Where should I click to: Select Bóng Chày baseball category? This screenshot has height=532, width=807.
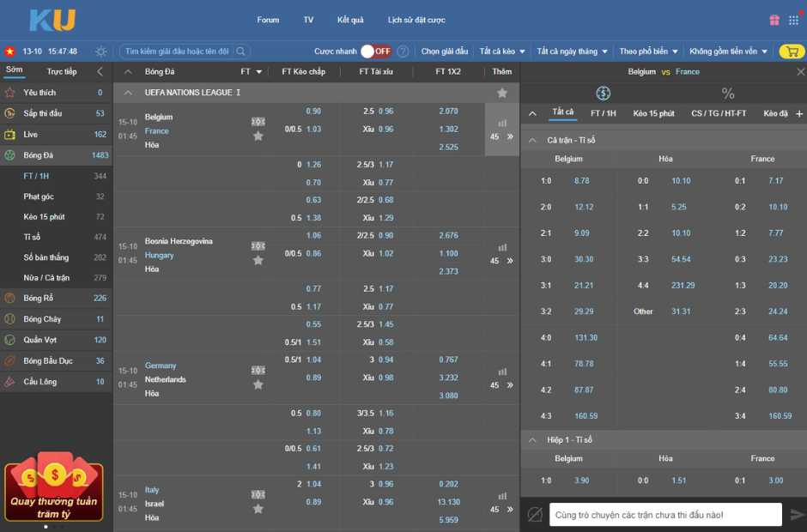coord(56,319)
